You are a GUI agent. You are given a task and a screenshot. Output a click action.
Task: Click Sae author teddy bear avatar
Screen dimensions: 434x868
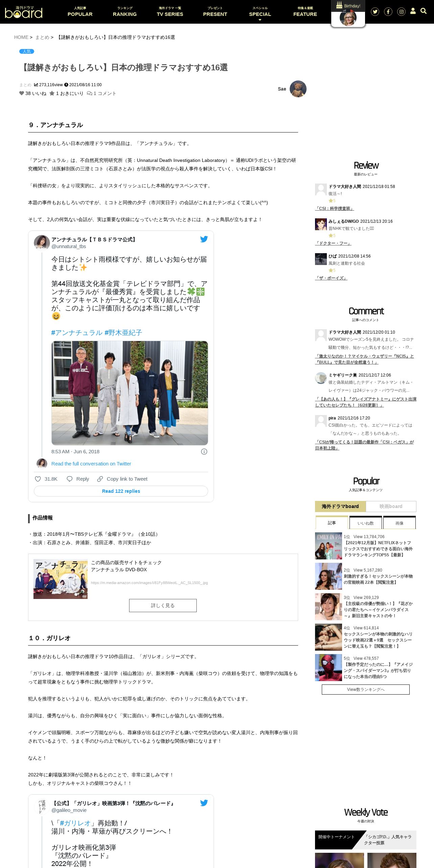(x=298, y=89)
